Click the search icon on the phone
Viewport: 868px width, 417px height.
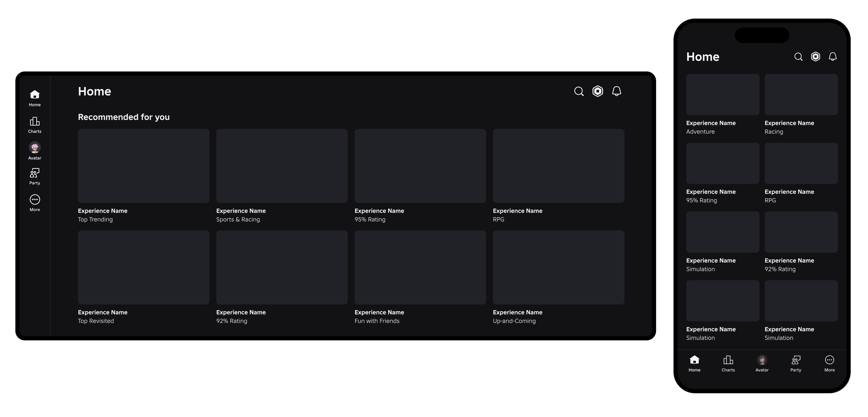[x=798, y=57]
